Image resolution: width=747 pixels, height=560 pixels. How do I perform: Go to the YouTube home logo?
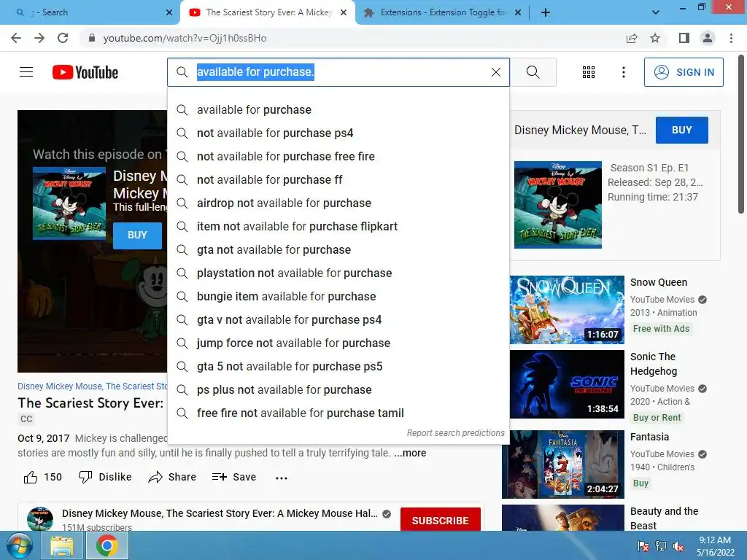[85, 72]
